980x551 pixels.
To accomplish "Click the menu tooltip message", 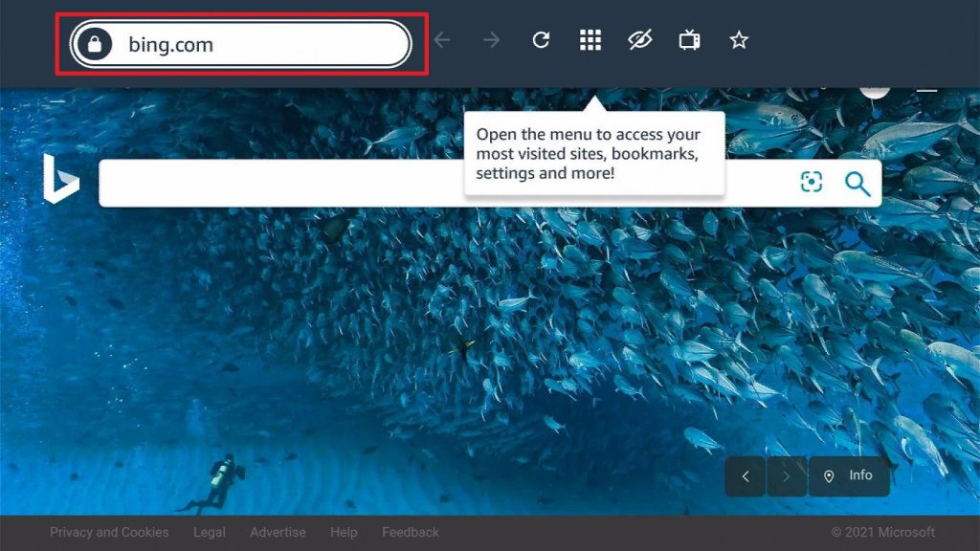I will 594,154.
